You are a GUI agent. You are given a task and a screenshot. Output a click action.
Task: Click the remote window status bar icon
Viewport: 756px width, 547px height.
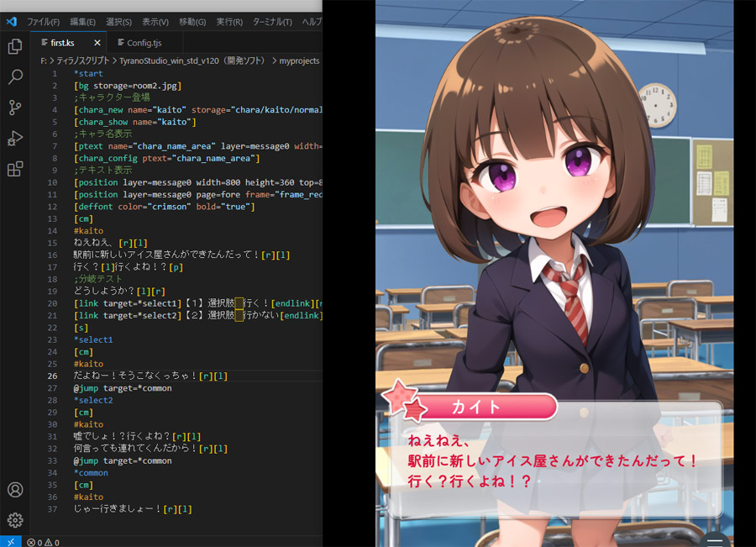(x=11, y=542)
